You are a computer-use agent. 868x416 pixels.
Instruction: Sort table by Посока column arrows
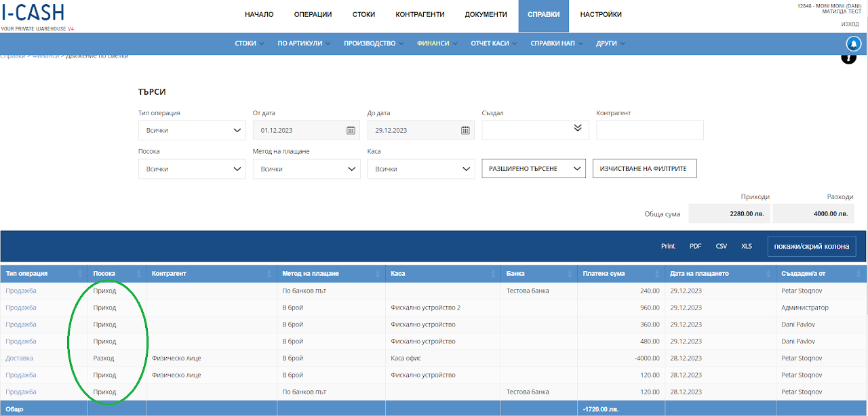pos(139,274)
